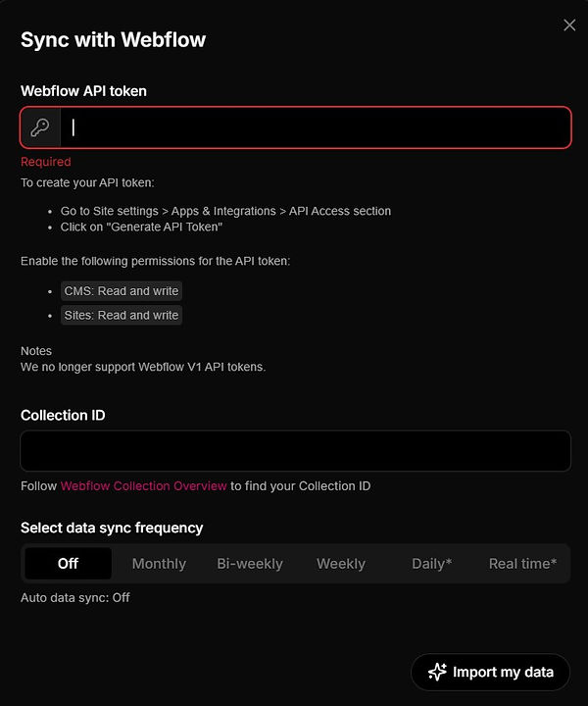Click the Import my data button
Screen dimensions: 588x706
coord(490,672)
